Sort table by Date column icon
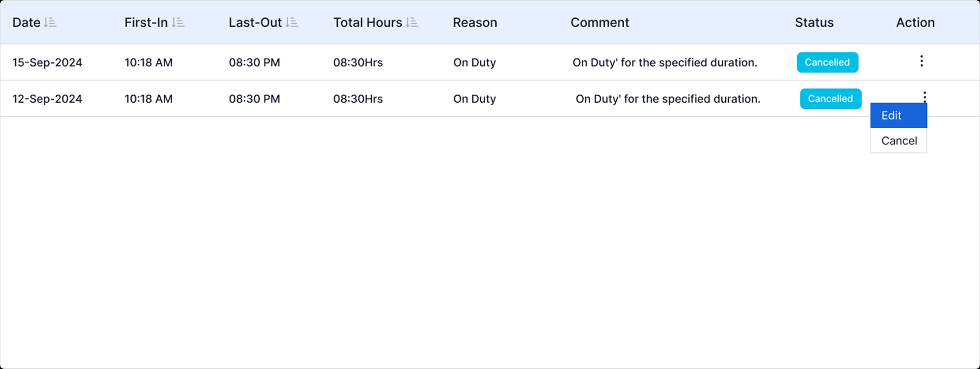The width and height of the screenshot is (980, 369). 50,23
